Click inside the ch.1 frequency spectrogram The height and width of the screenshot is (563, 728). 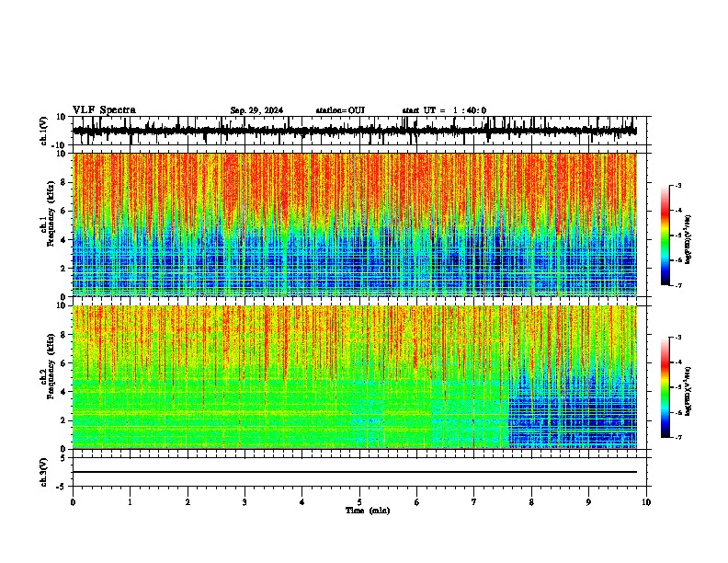click(355, 224)
